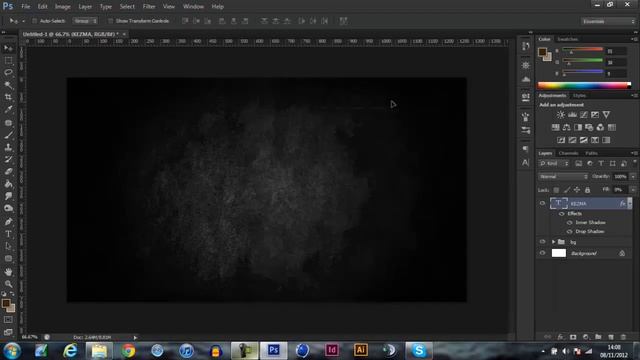The image size is (640, 360).
Task: Add a Channel Mixer adjustment
Action: [x=600, y=127]
